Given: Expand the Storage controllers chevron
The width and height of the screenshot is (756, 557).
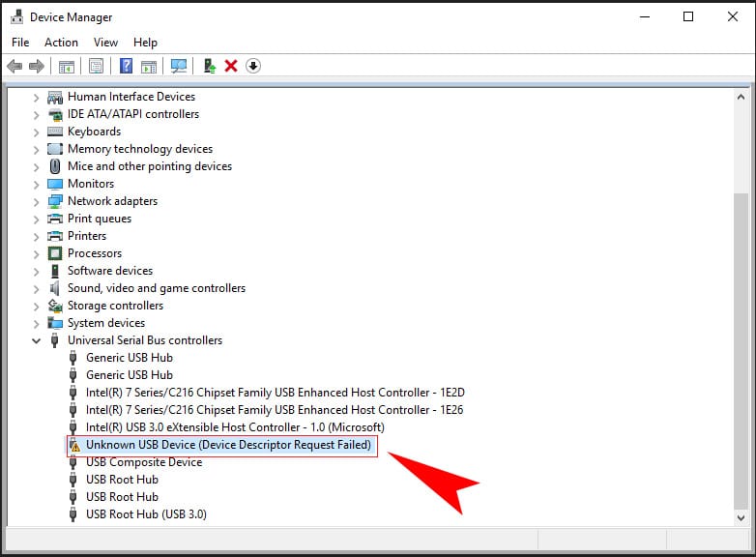Looking at the screenshot, I should 36,307.
